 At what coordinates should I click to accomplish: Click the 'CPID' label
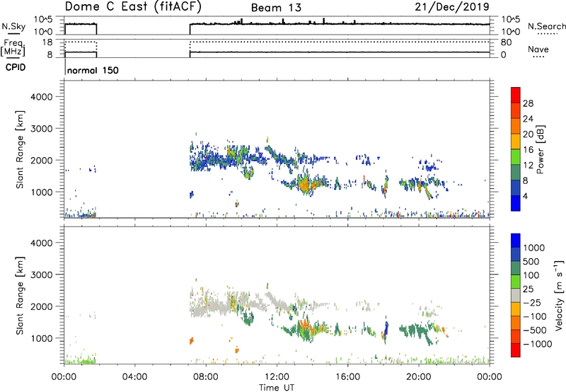(x=16, y=67)
